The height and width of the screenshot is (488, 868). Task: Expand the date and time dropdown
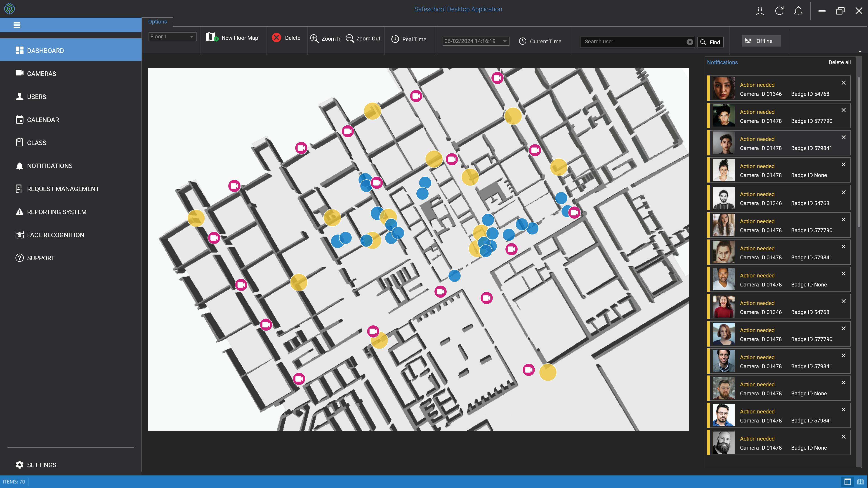pos(505,41)
